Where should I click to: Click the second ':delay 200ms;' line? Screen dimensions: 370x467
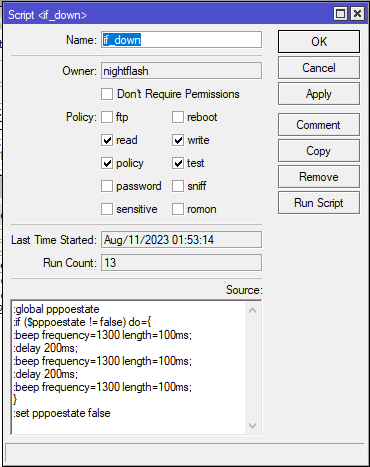point(46,374)
